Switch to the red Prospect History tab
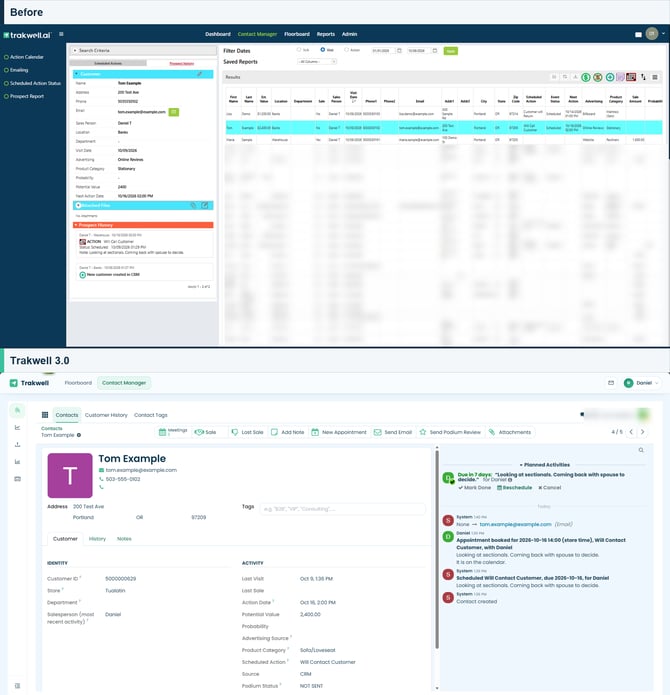Image resolution: width=670 pixels, height=695 pixels. tap(181, 63)
